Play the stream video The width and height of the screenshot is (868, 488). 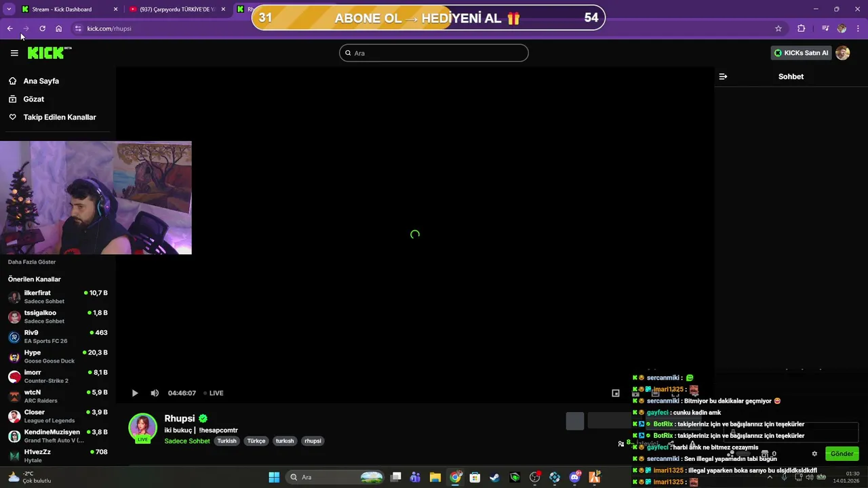pyautogui.click(x=135, y=393)
